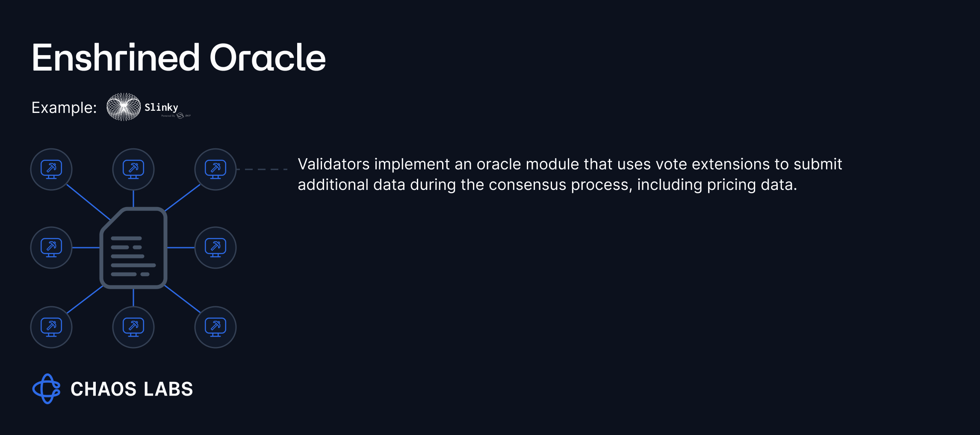
Task: Click the Enshrined Oracle heading
Action: pyautogui.click(x=179, y=57)
